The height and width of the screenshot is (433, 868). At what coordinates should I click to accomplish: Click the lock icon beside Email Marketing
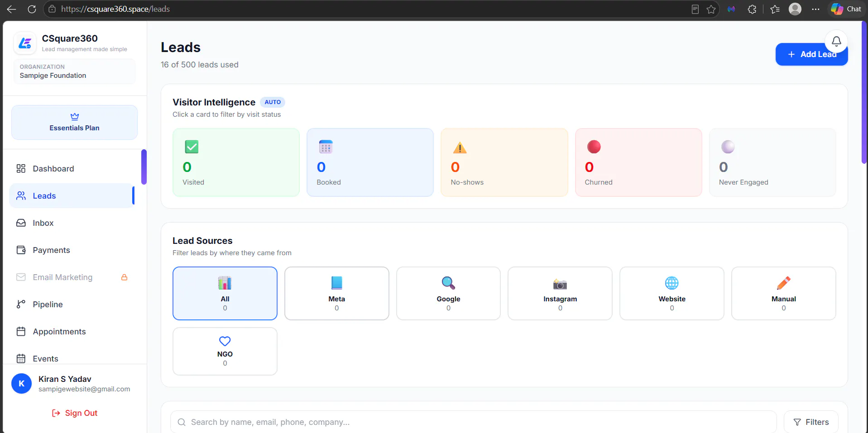pos(124,277)
